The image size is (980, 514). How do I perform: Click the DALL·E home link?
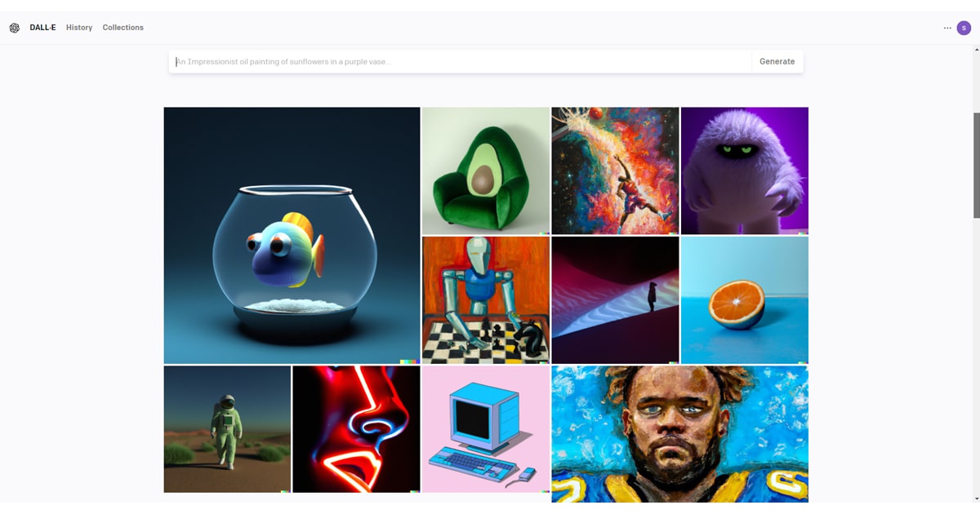42,28
